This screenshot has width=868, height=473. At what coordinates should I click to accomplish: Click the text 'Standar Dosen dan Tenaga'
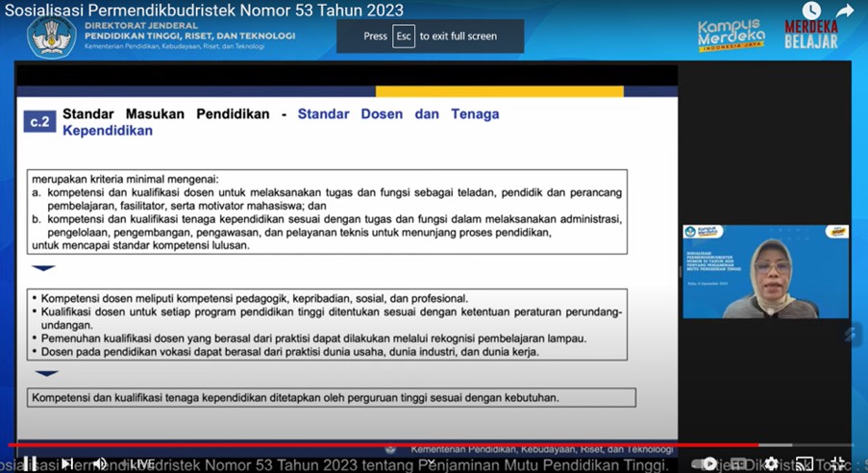coord(399,114)
